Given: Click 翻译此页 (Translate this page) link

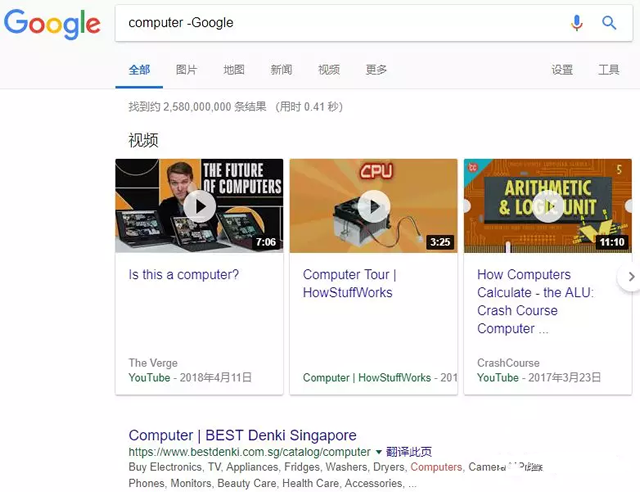Looking at the screenshot, I should [410, 452].
